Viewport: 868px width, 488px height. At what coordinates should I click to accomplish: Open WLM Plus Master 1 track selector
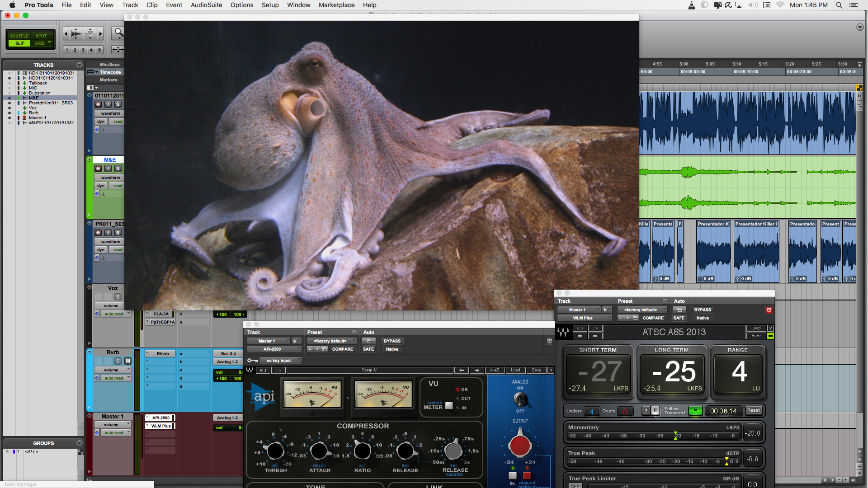(x=579, y=310)
